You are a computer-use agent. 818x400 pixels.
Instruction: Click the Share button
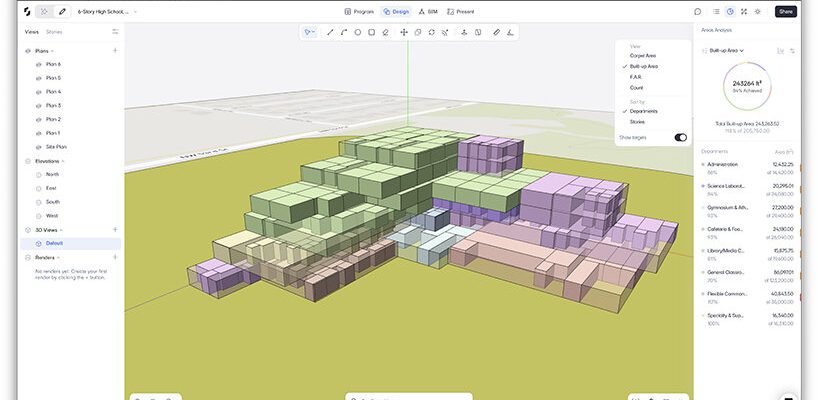[x=786, y=11]
